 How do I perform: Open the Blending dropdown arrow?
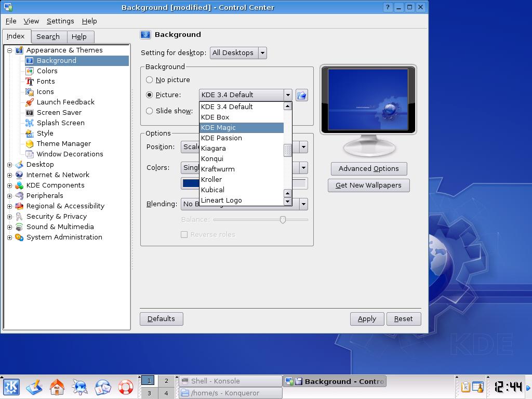pyautogui.click(x=303, y=204)
